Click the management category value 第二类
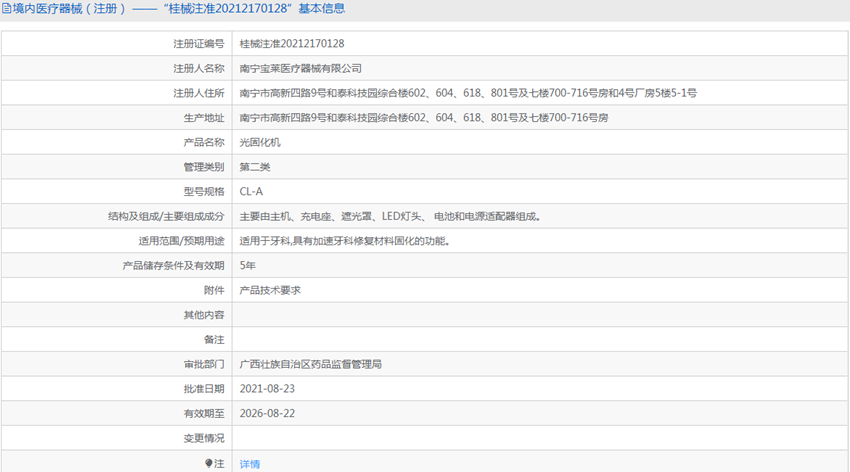The image size is (850, 472). pos(255,167)
